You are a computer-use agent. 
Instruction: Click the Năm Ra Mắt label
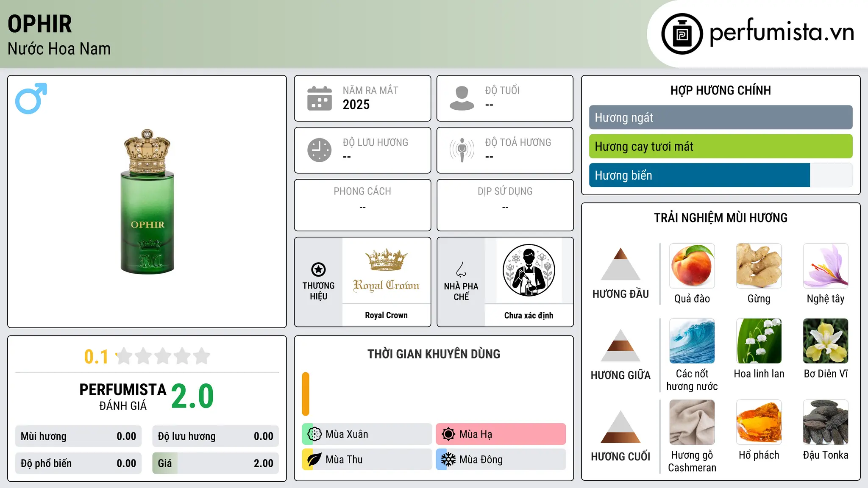370,90
